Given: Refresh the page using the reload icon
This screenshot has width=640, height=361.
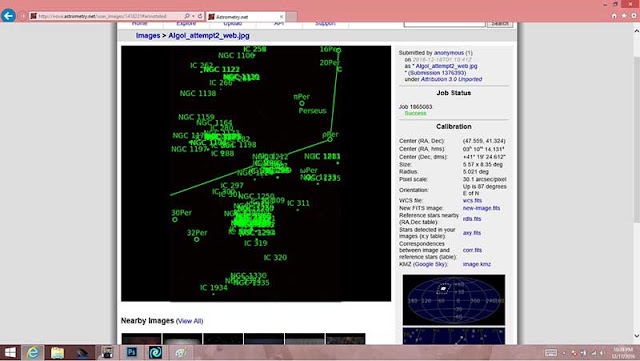Looking at the screenshot, I should point(200,16).
